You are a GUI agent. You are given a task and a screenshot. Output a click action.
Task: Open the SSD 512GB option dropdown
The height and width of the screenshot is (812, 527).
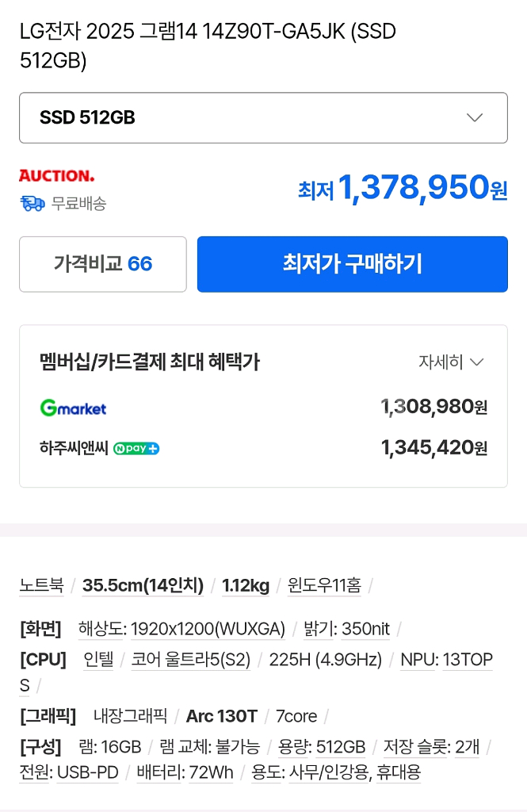coord(263,117)
